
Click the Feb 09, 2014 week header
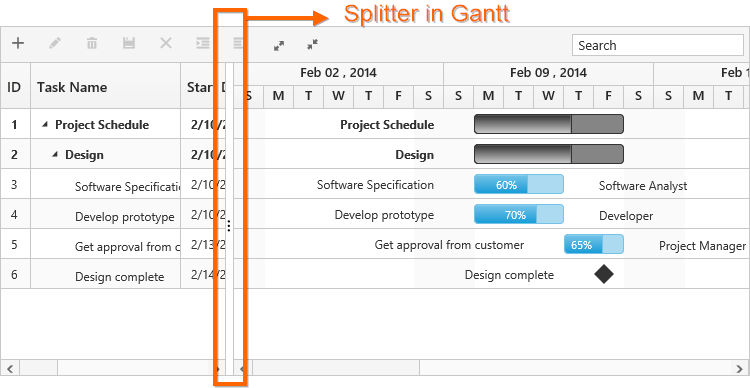548,73
